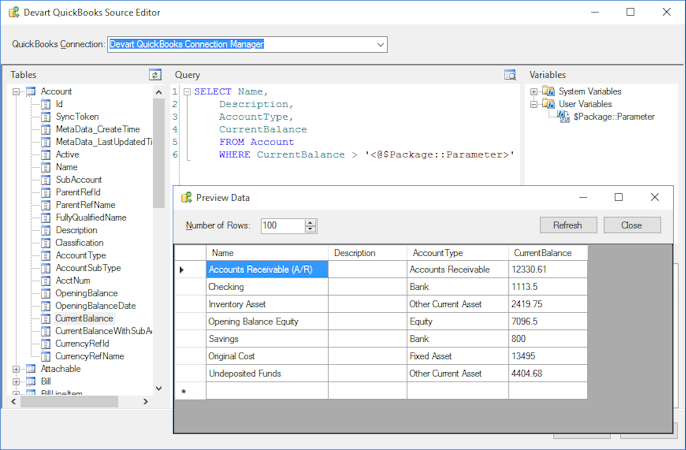Viewport: 686px width, 450px height.
Task: Open the QuickBooks Connection dropdown
Action: [x=380, y=44]
